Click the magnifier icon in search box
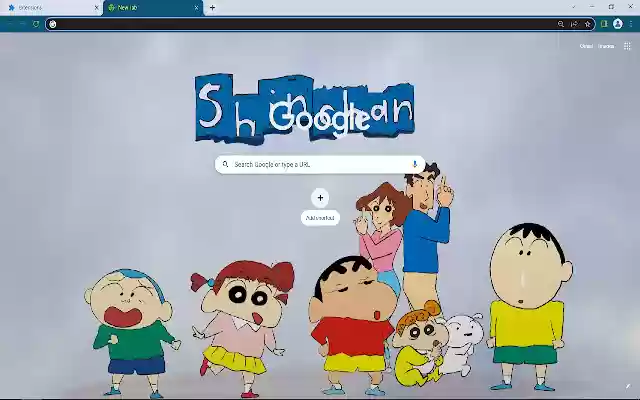This screenshot has height=400, width=640. point(225,164)
